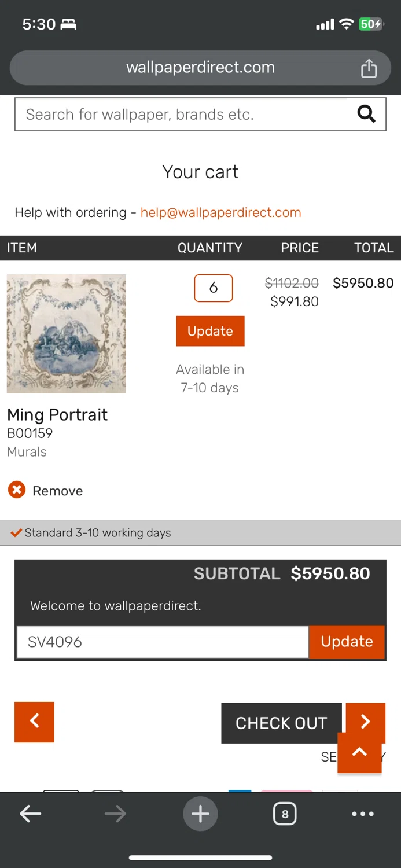Screen dimensions: 401x868
Task: Tap the search magnifier icon
Action: pos(366,114)
